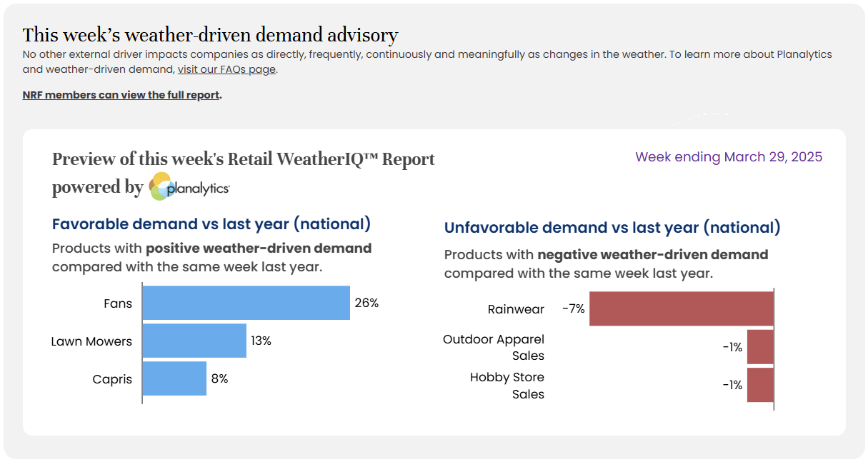Image resolution: width=868 pixels, height=462 pixels.
Task: Click the 'Outdoor Apparel Sales' label
Action: [494, 348]
